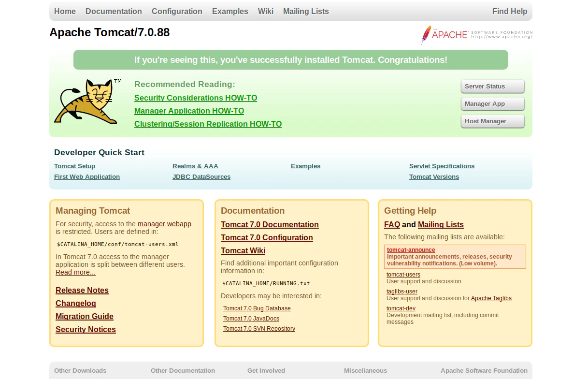588x379 pixels.
Task: Open the Migration Guide link
Action: pyautogui.click(x=85, y=316)
